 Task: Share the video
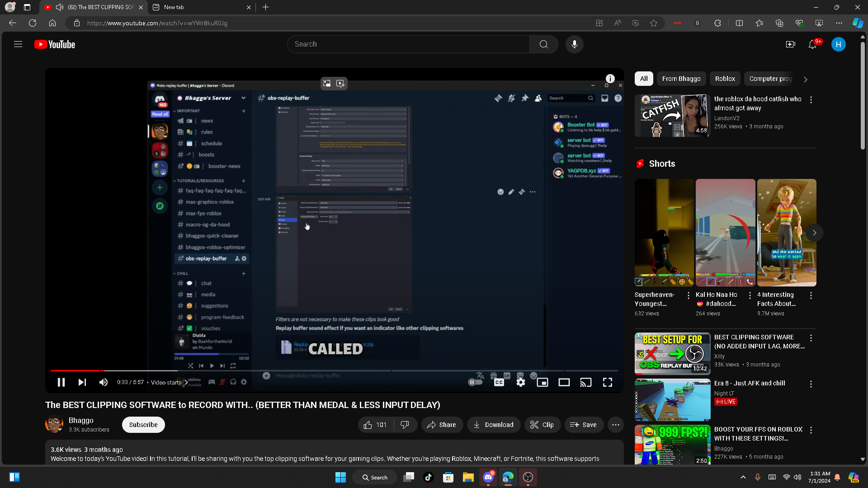(442, 425)
